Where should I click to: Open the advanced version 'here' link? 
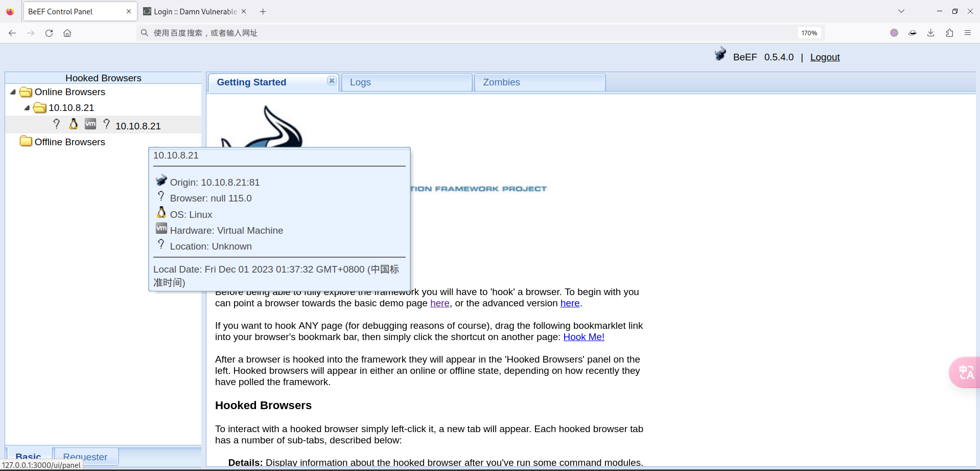point(570,303)
